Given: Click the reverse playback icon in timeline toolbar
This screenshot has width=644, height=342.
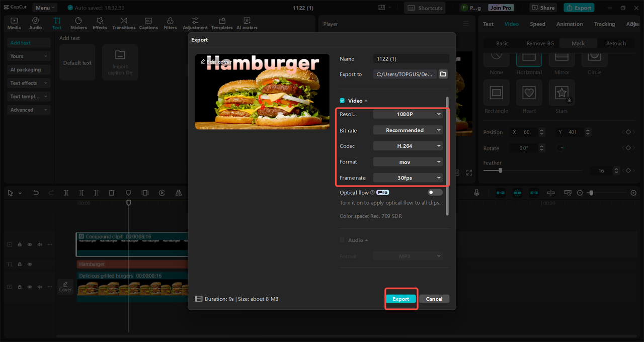Looking at the screenshot, I should point(162,193).
